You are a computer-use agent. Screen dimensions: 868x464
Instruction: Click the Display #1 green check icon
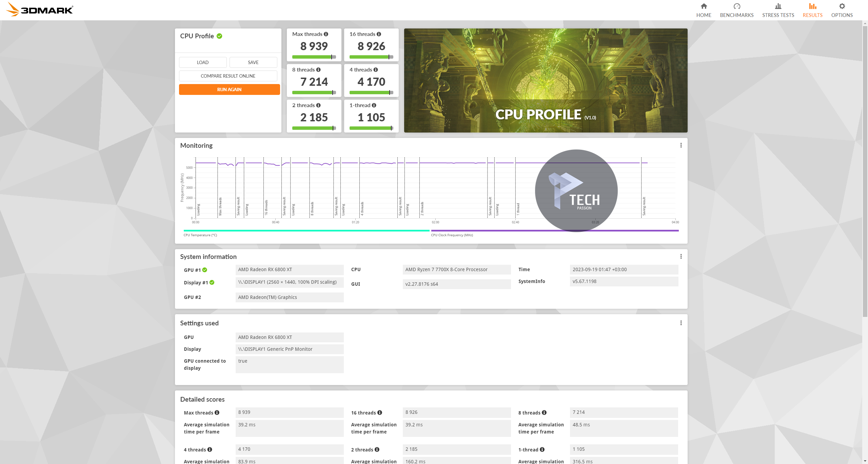point(212,282)
